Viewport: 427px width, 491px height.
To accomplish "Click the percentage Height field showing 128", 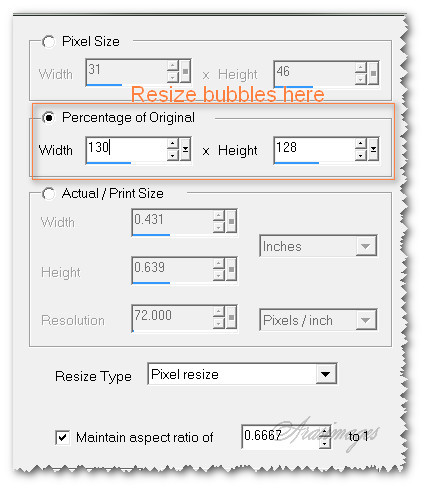I will coord(314,149).
